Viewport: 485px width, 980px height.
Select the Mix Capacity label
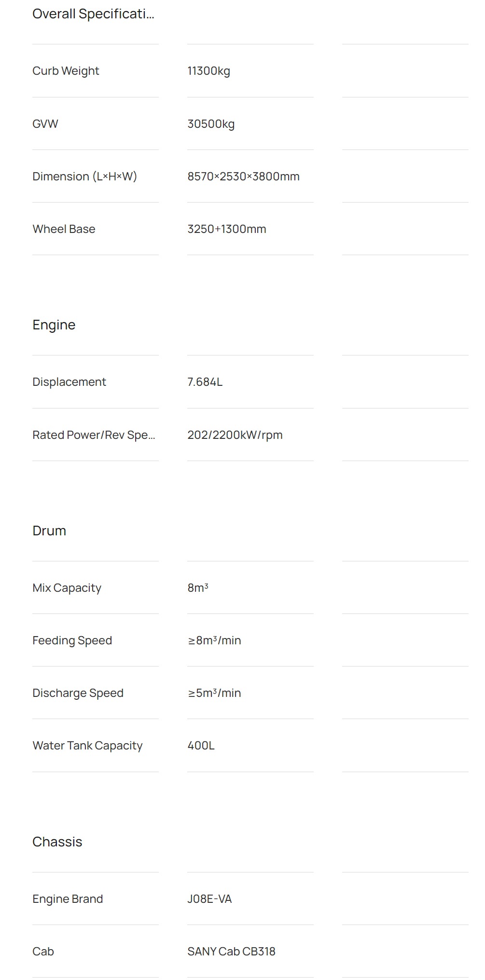[x=67, y=588]
